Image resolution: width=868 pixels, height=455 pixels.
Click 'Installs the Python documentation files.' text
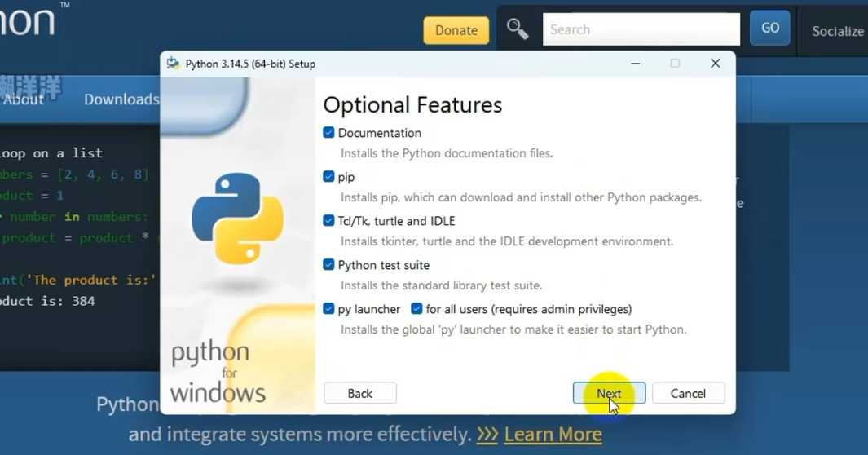(447, 153)
